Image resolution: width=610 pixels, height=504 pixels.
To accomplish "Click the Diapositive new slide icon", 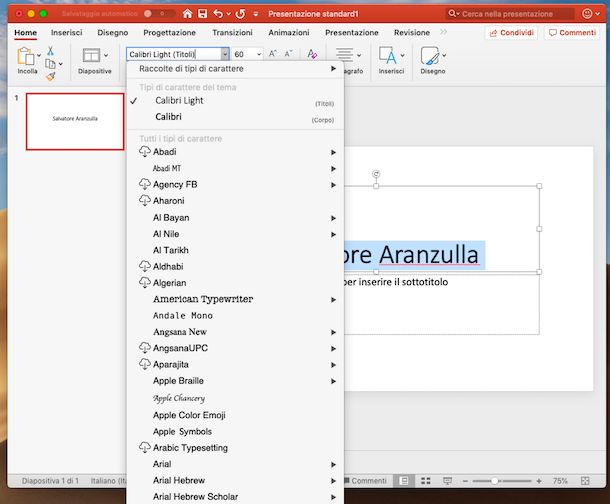I will tap(91, 55).
